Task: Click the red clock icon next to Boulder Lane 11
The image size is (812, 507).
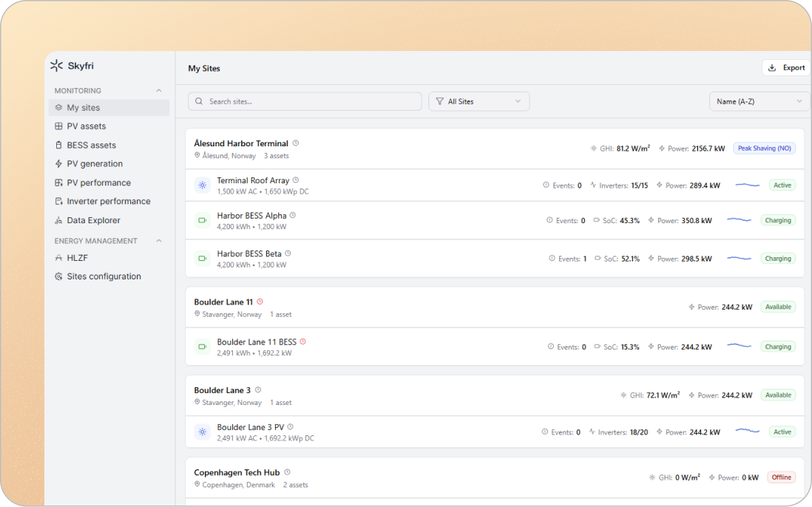Action: [x=260, y=302]
